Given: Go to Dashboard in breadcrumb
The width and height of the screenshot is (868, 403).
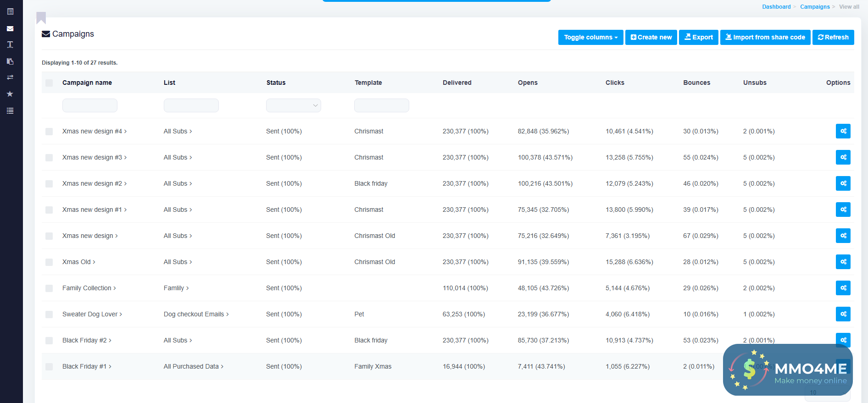Looking at the screenshot, I should pos(776,7).
